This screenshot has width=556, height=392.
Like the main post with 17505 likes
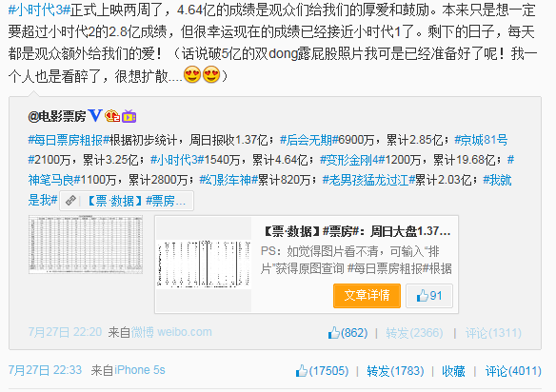tap(322, 371)
